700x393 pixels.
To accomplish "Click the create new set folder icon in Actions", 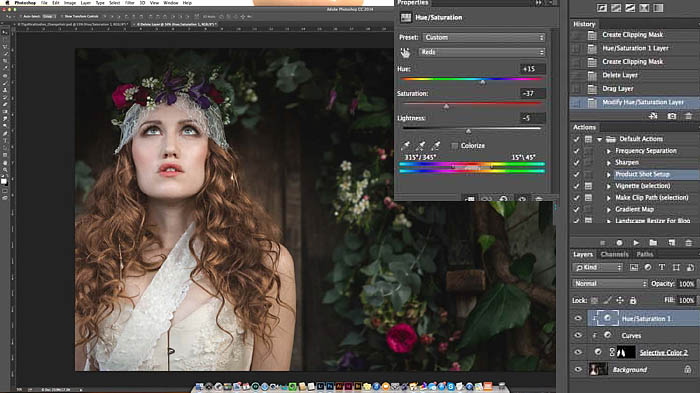I will [x=653, y=243].
